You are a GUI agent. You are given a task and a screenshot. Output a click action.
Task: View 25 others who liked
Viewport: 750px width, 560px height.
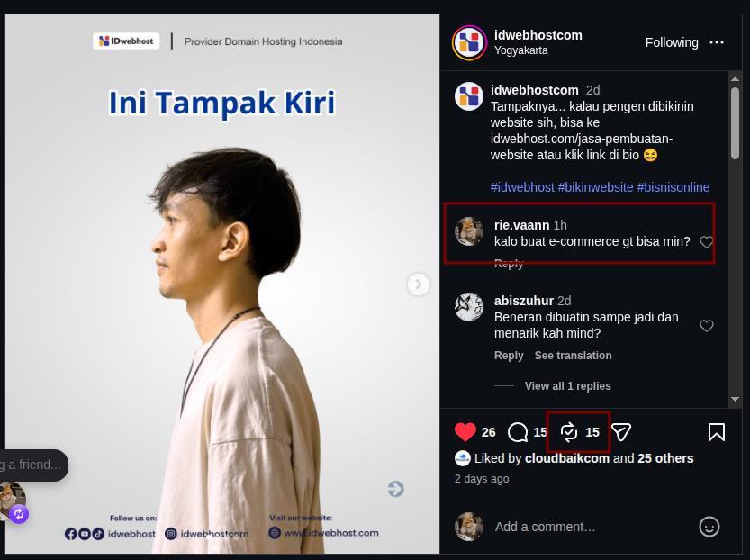point(664,458)
